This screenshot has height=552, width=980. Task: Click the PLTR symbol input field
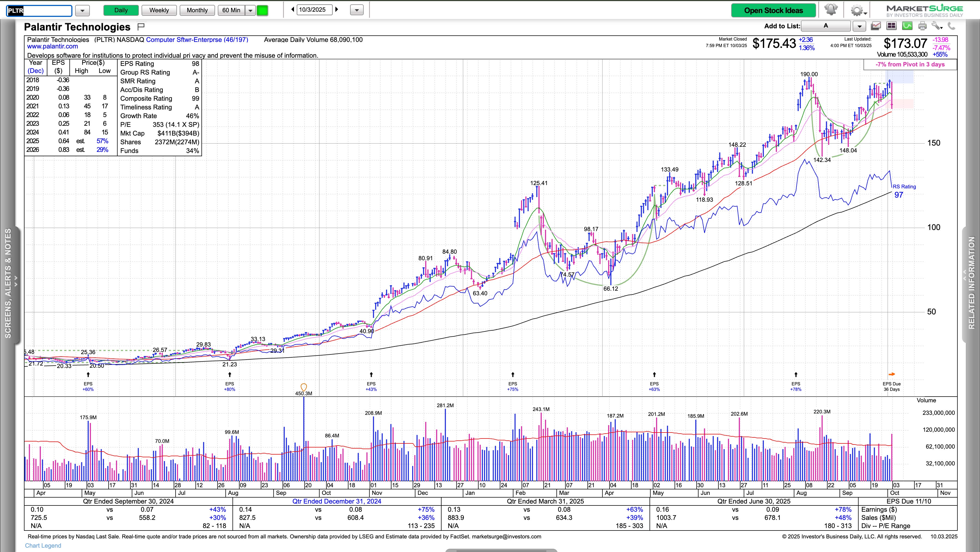(x=39, y=10)
